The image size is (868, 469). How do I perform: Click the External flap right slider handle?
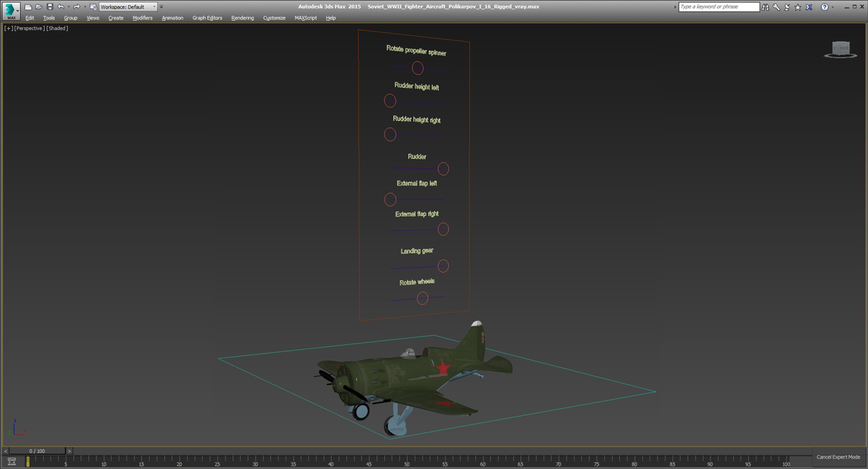pos(443,229)
